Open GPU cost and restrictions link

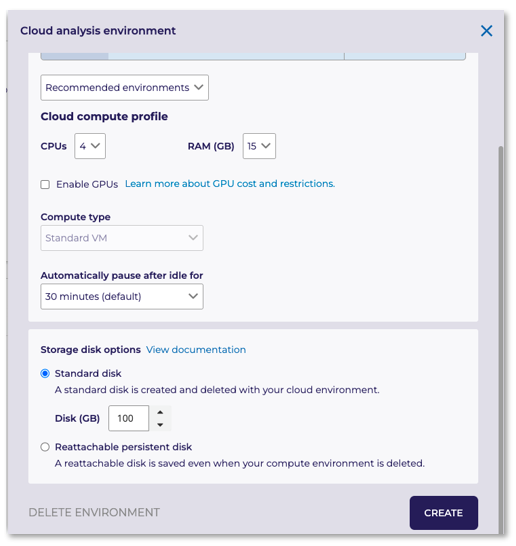(x=230, y=184)
